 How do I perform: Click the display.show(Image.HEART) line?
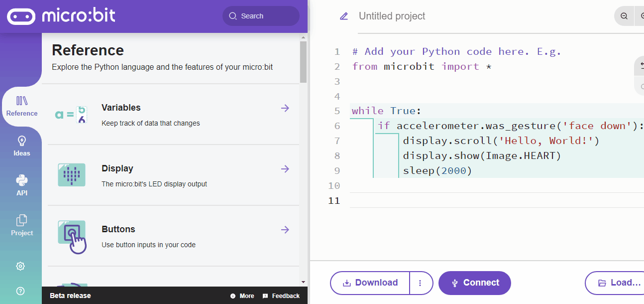tap(482, 155)
